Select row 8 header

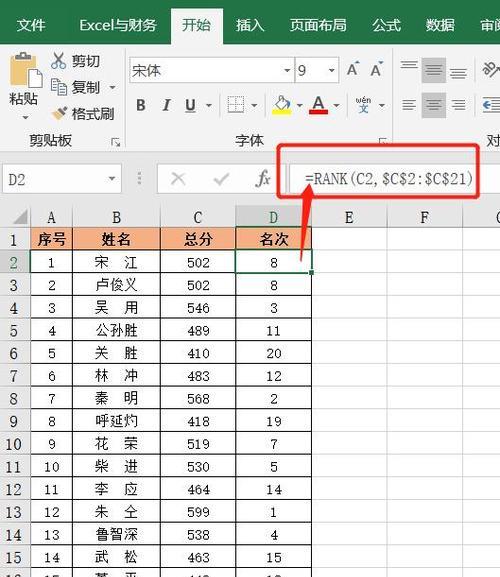[x=14, y=399]
